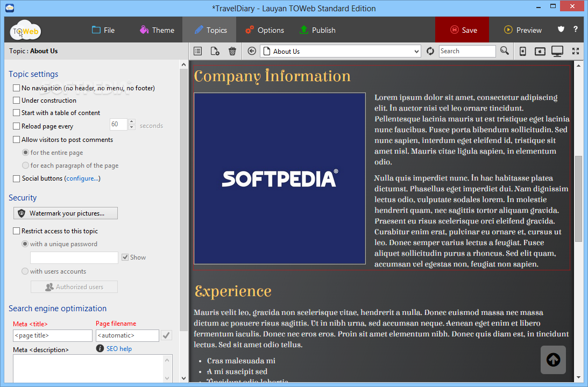
Task: Click the magnifying glass search icon
Action: (x=505, y=51)
